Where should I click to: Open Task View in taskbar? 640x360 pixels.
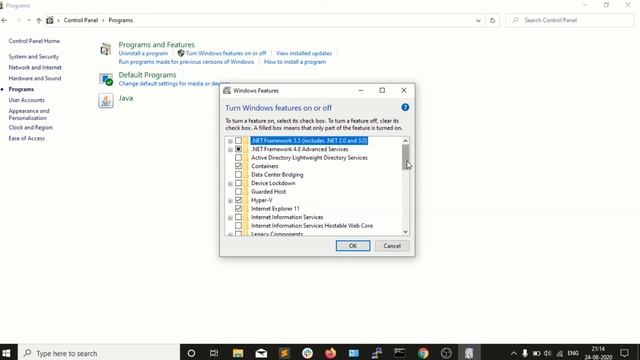pyautogui.click(x=214, y=353)
